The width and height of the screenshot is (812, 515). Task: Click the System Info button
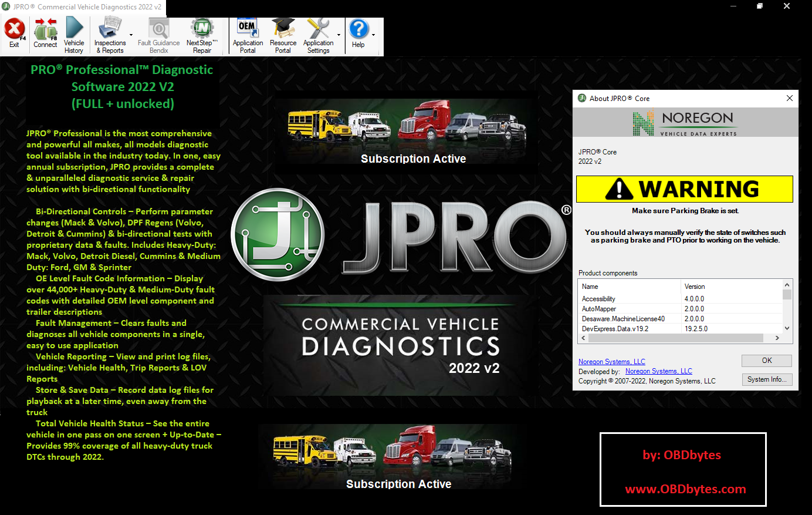click(x=766, y=379)
